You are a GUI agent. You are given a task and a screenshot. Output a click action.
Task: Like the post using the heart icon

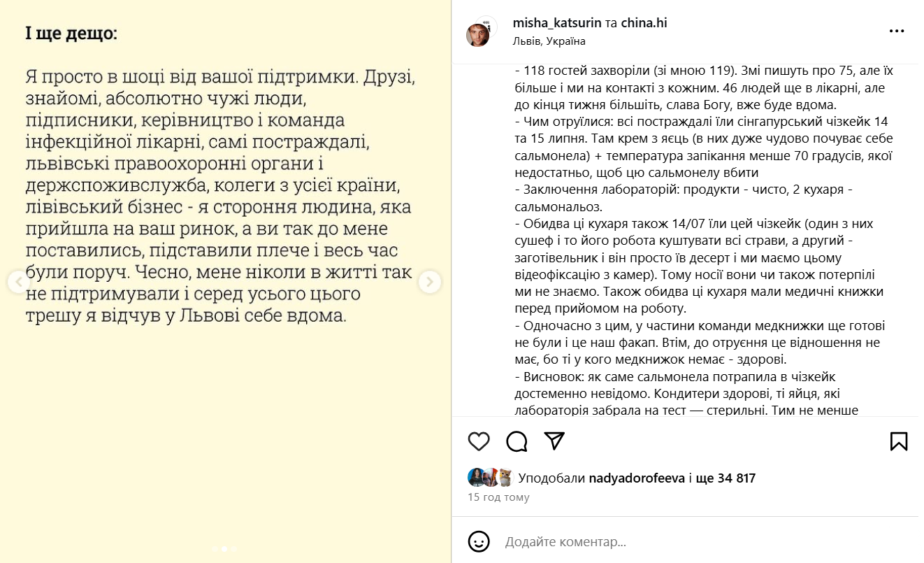[x=478, y=441]
